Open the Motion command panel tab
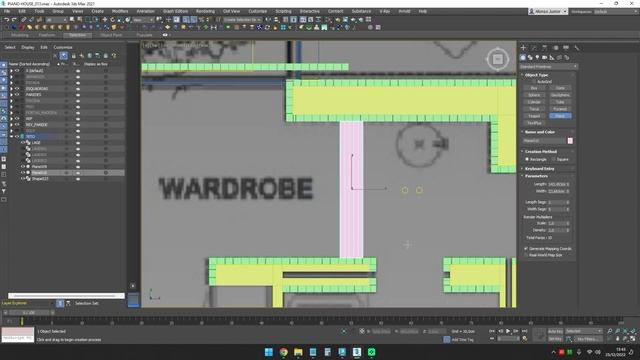Viewport: 640px width, 360px height. (556, 48)
